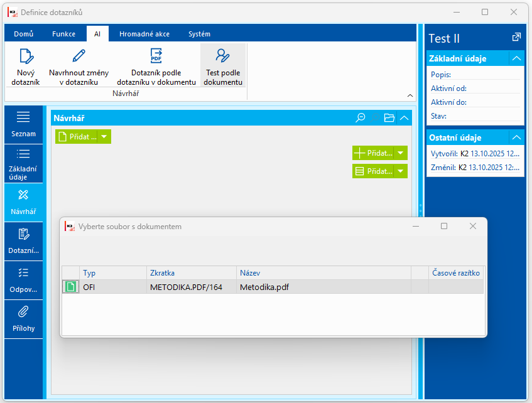Open the Přílohy paperclip section
Viewport: 532px width, 403px height.
pyautogui.click(x=23, y=320)
